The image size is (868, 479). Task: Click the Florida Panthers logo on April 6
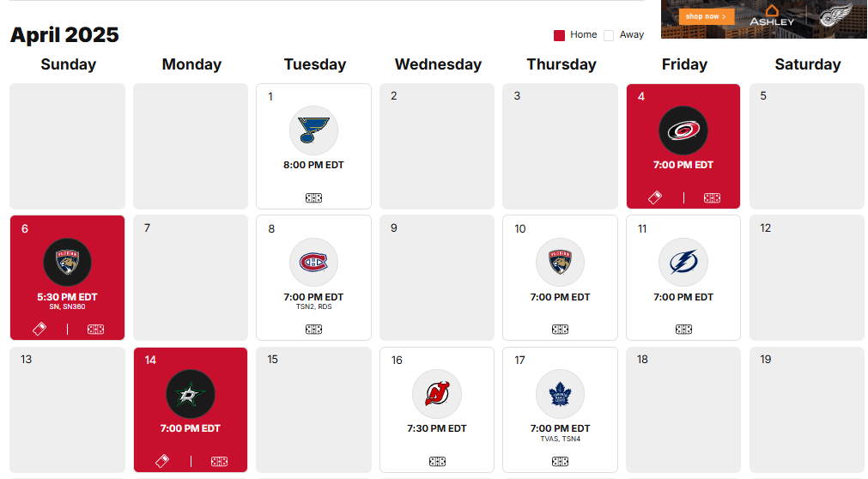pos(68,263)
